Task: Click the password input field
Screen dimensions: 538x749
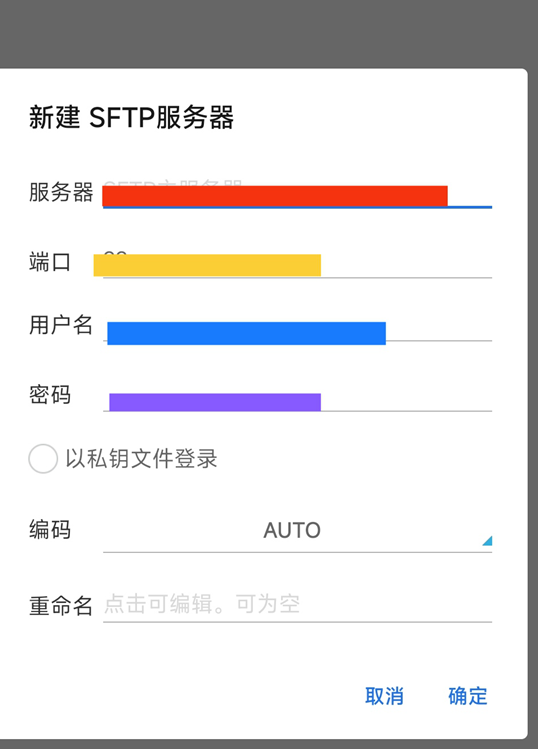Action: [297, 397]
